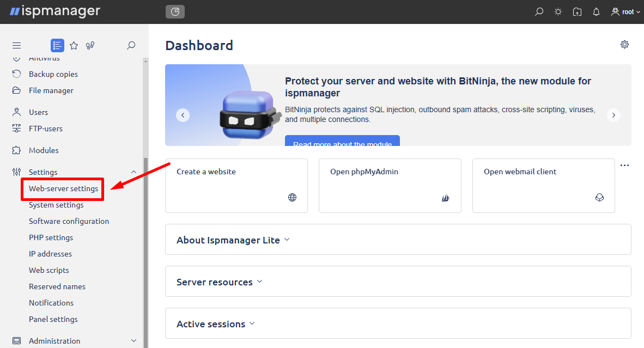The image size is (644, 348).
Task: Open the quick actions three-dots menu
Action: (x=624, y=166)
